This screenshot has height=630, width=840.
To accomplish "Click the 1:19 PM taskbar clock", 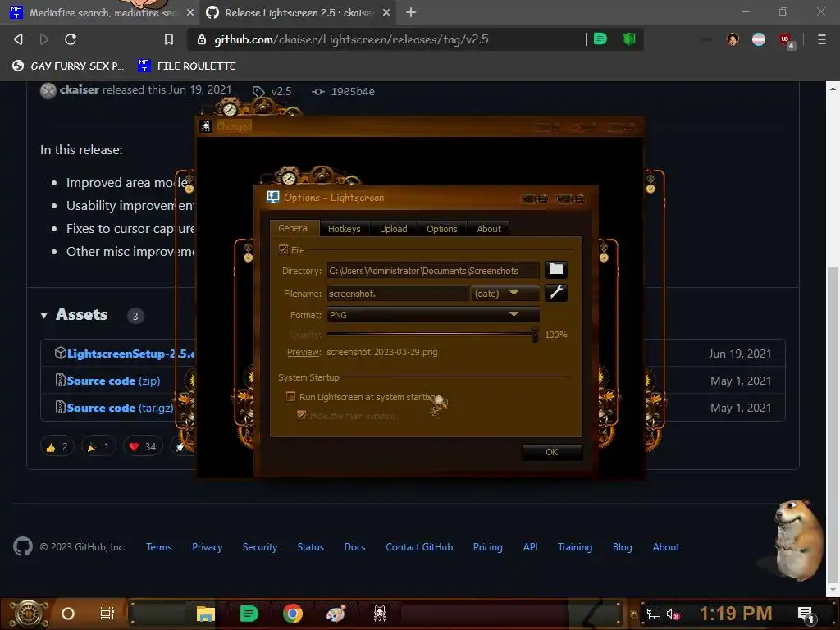I will click(736, 614).
